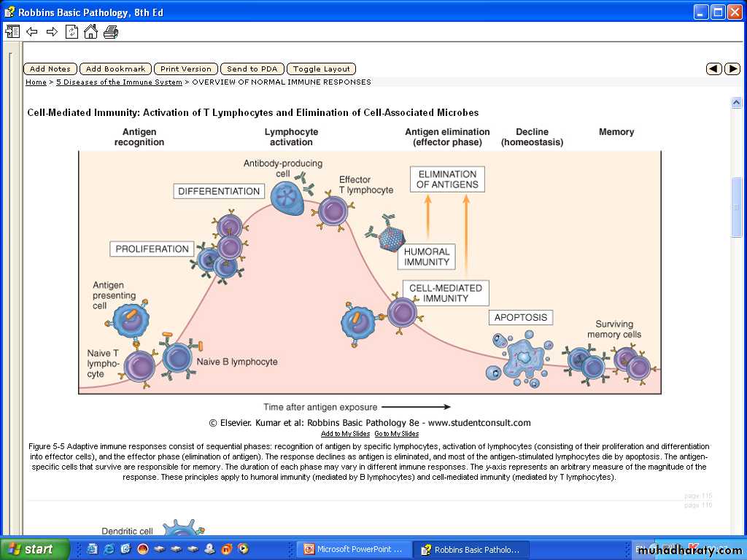This screenshot has width=747, height=560.
Task: Go to the previous page with black left arrow
Action: (x=713, y=69)
